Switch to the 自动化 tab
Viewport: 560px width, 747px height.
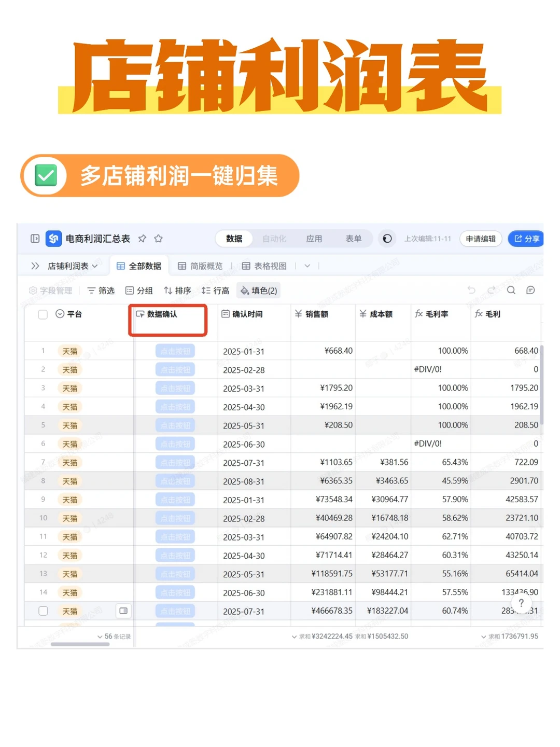(x=274, y=239)
